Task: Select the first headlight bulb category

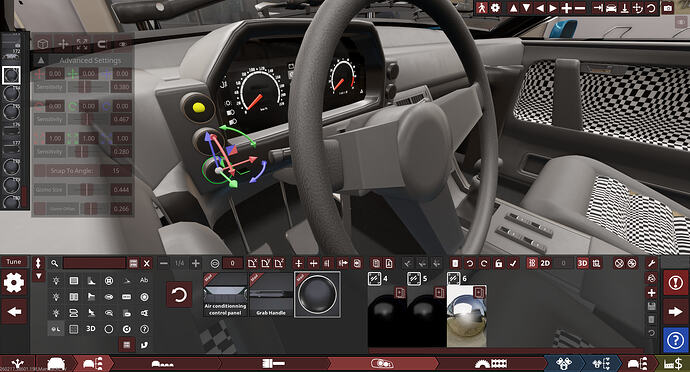Action: click(56, 280)
